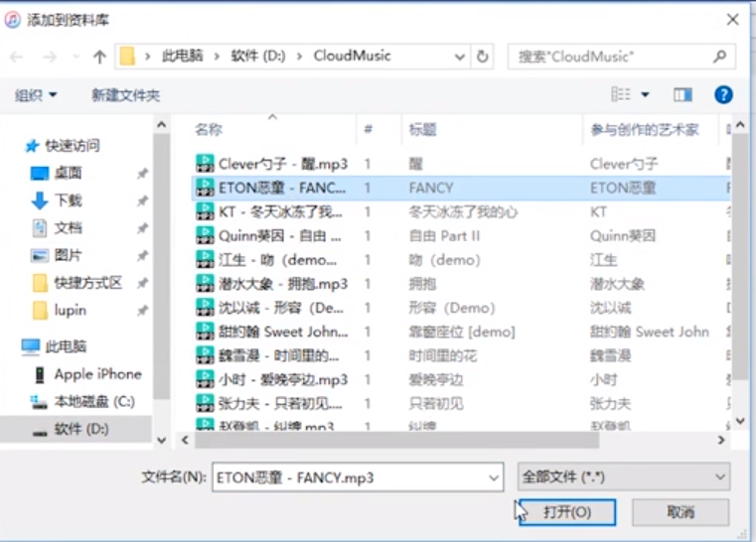Select 文档 in the sidebar
The height and width of the screenshot is (542, 756).
(68, 227)
